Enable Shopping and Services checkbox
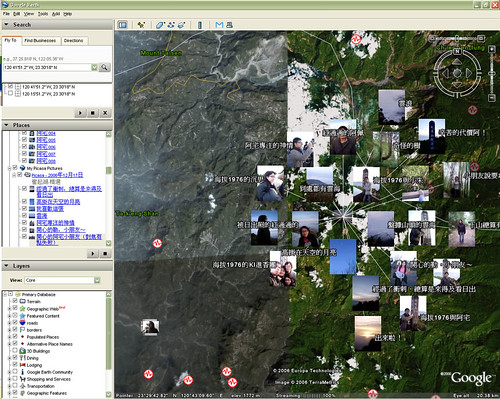This screenshot has width=500, height=399. (x=15, y=378)
